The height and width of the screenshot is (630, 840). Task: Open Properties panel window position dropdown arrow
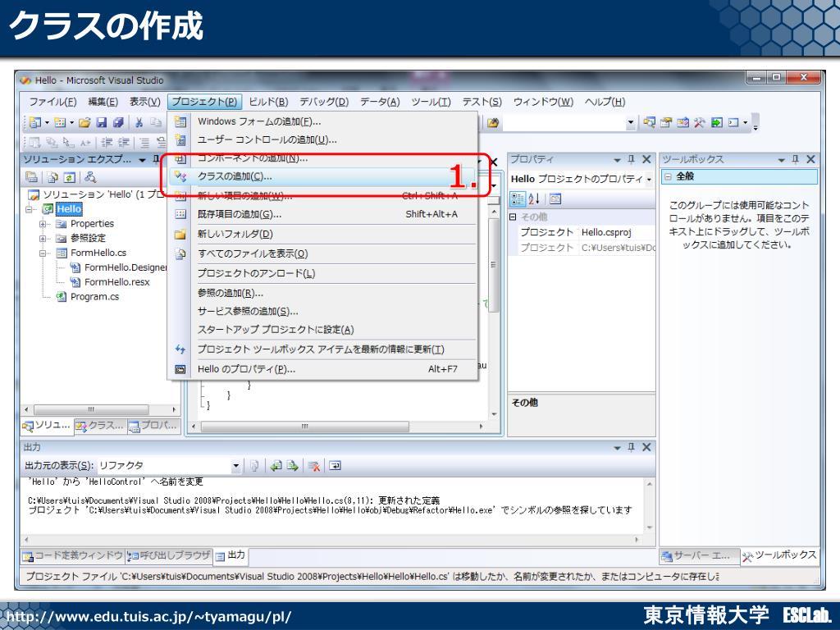pyautogui.click(x=617, y=160)
